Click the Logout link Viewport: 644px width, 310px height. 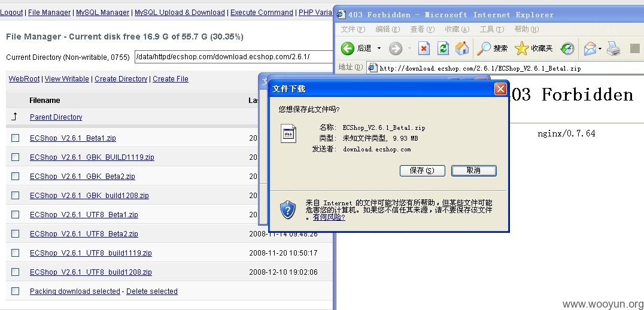[11, 13]
